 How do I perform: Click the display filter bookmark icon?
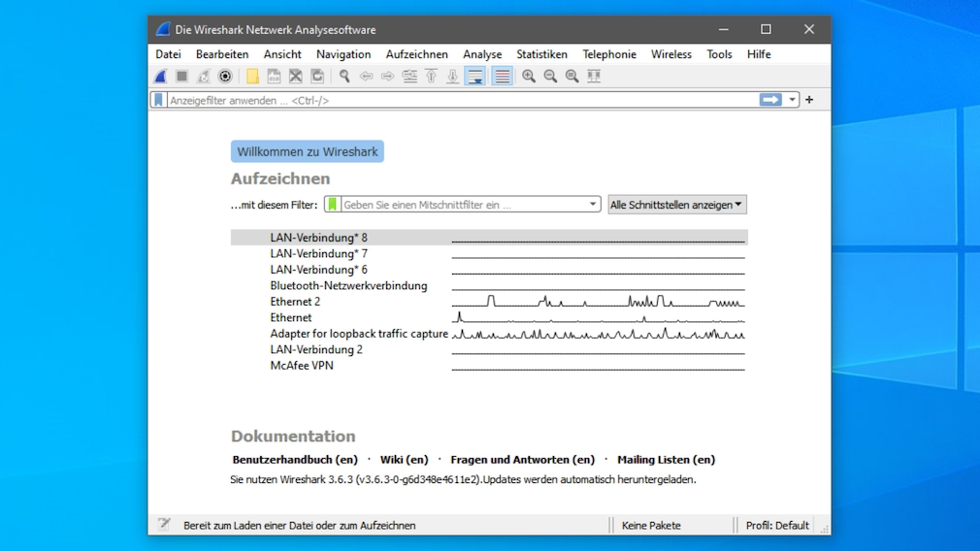pyautogui.click(x=159, y=100)
